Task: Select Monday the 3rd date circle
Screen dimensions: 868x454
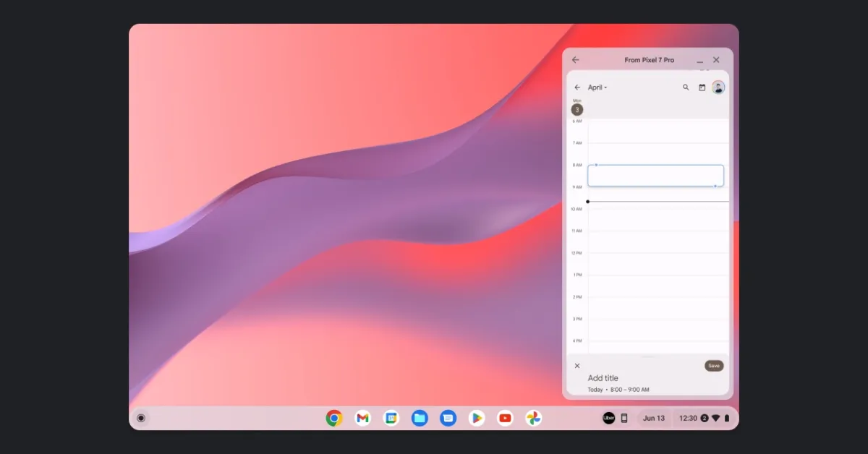Action: point(576,108)
